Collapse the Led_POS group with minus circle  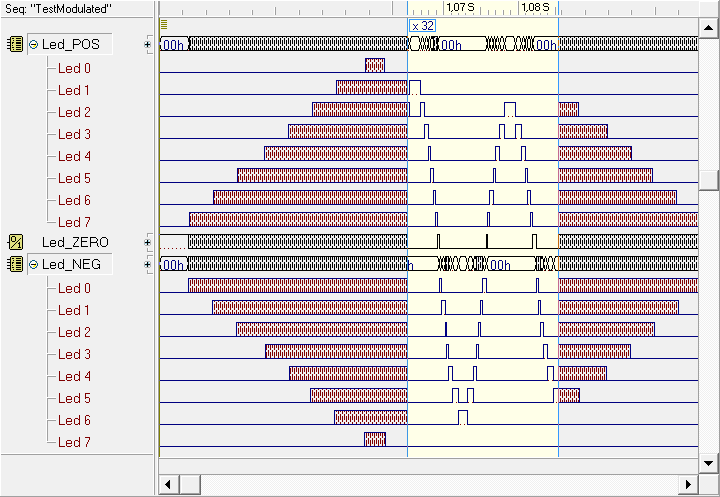point(34,45)
